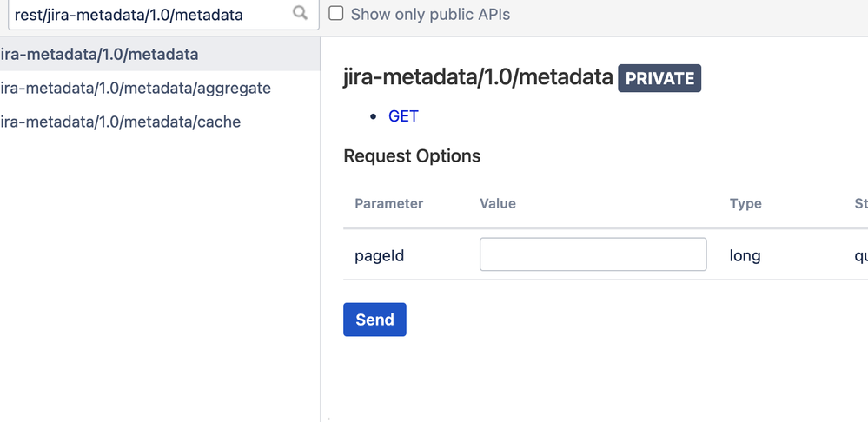Click the jira-metadata/1.0/metadata page heading
Viewport: 868px width, 422px height.
[x=478, y=78]
